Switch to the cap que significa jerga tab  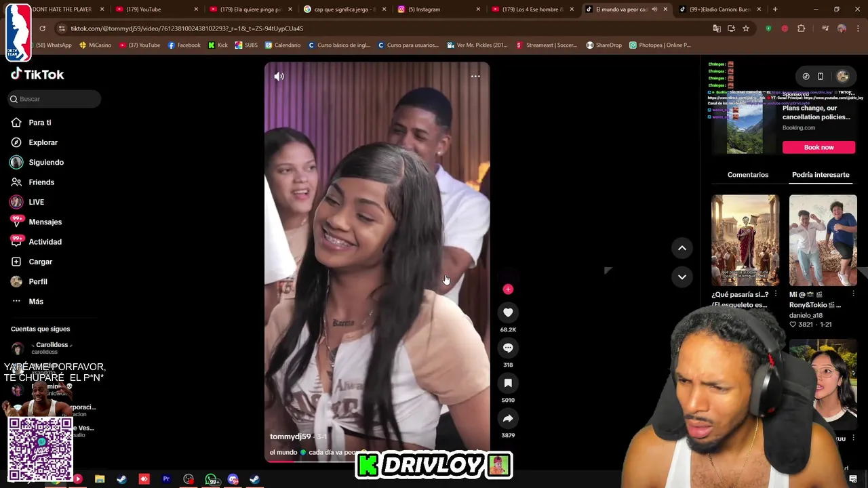click(344, 9)
